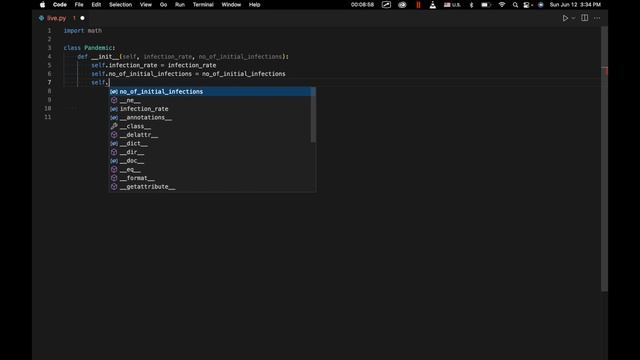
Task: Check the battery status icon
Action: coord(486,5)
